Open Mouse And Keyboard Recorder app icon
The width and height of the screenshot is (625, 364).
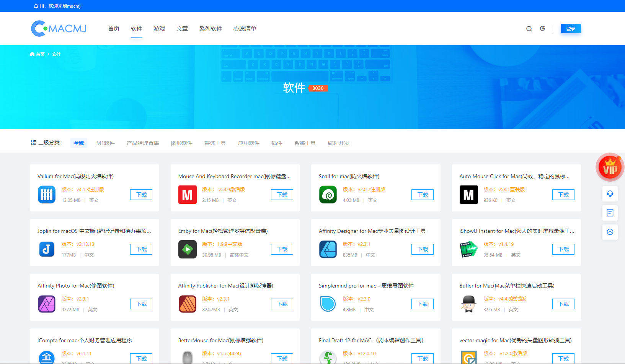click(x=188, y=195)
